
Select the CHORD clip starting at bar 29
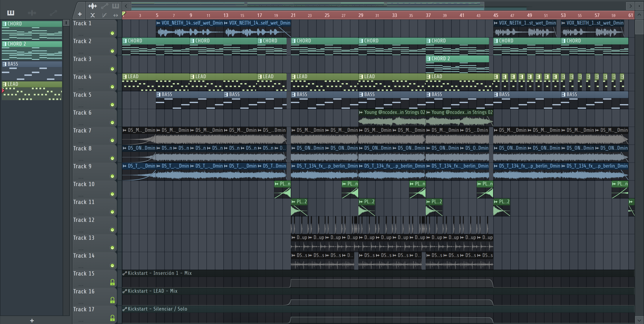point(392,46)
